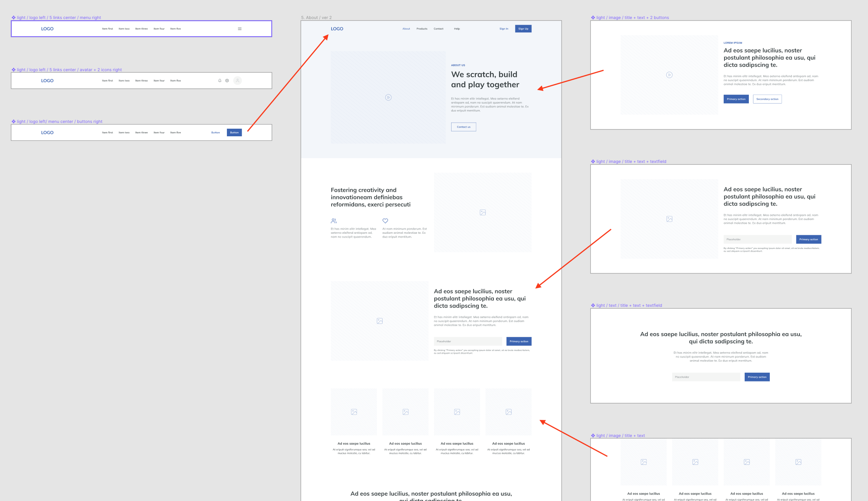868x501 pixels.
Task: Click 'Item five' in the 'buttons right' navbar
Action: tap(176, 132)
